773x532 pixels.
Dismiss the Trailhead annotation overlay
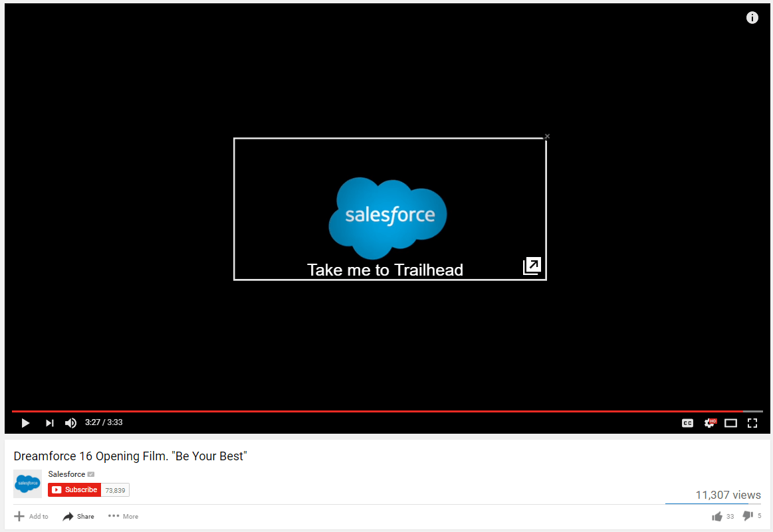tap(547, 136)
